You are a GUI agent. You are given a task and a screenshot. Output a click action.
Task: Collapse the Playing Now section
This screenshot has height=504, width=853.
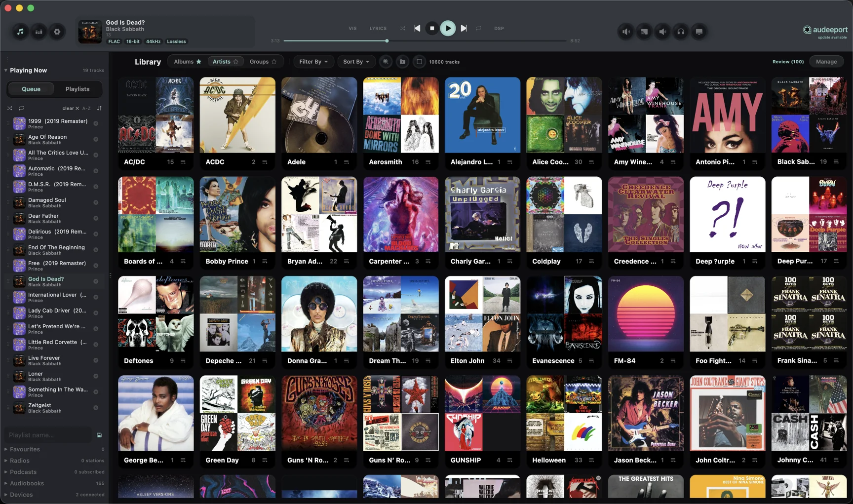click(x=6, y=70)
